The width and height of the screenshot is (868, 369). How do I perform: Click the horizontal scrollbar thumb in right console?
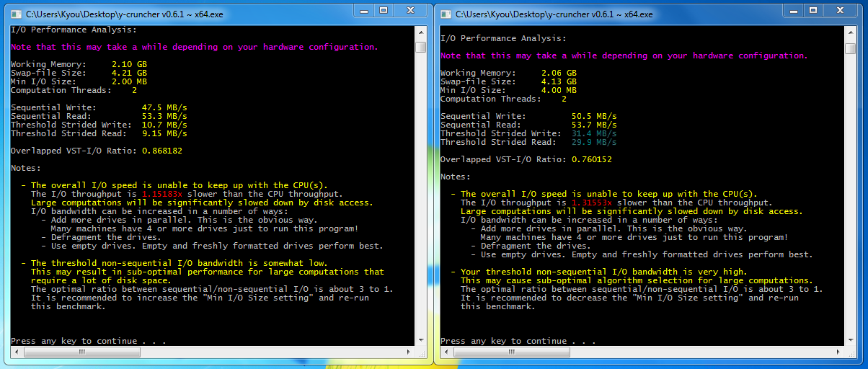pyautogui.click(x=510, y=352)
